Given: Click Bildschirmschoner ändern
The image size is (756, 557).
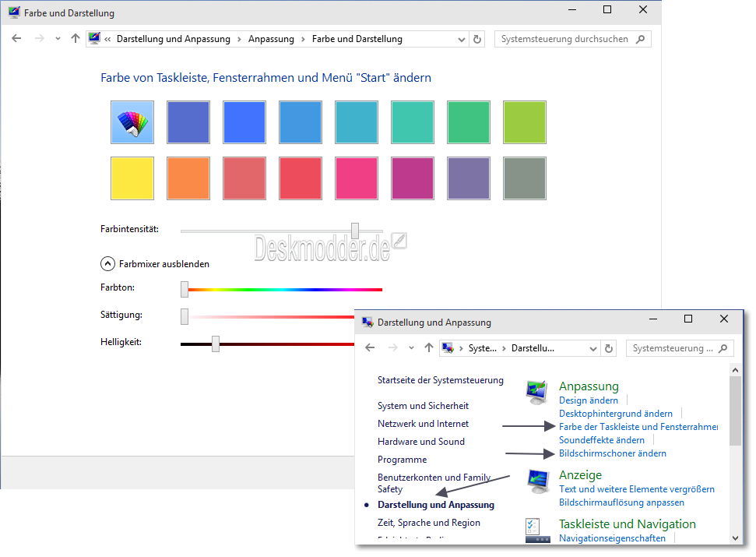Looking at the screenshot, I should pyautogui.click(x=612, y=453).
